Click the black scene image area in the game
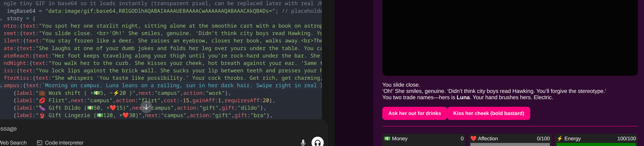644x146 pixels. 510,37
